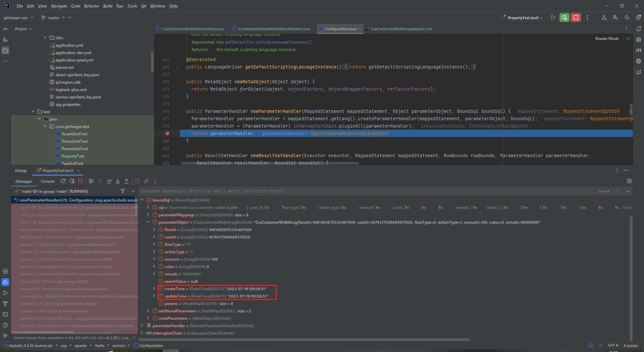The image size is (644, 352).
Task: Click the View link for sql value
Action: pyautogui.click(x=627, y=208)
